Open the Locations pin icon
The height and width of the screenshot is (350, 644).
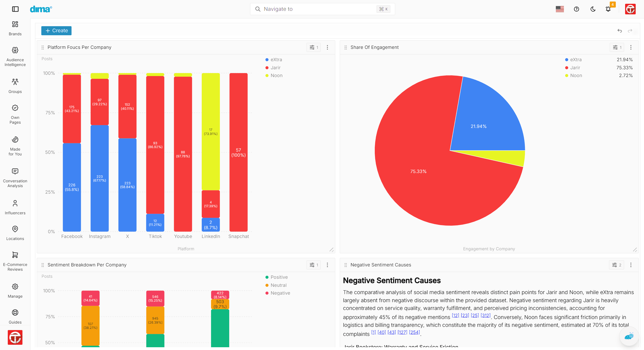[x=15, y=229]
